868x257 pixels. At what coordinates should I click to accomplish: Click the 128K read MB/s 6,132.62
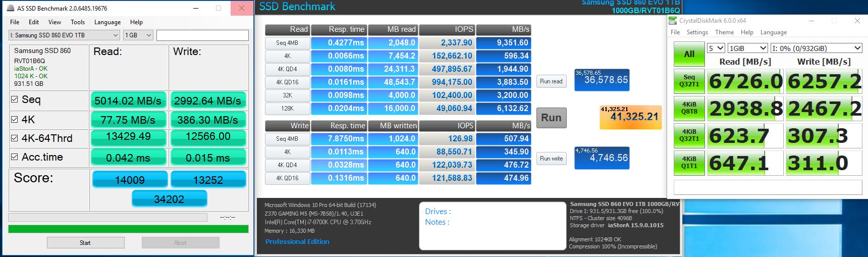pos(504,108)
